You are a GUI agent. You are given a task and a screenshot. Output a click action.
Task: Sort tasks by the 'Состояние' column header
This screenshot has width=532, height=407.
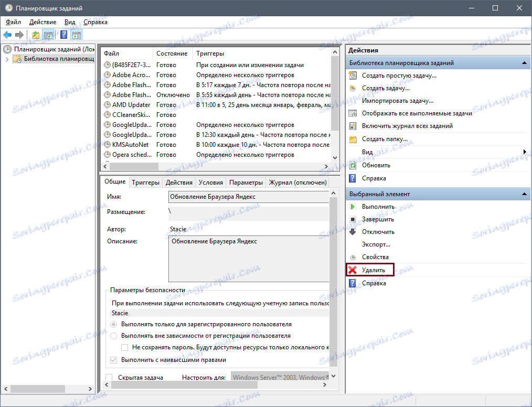(173, 53)
